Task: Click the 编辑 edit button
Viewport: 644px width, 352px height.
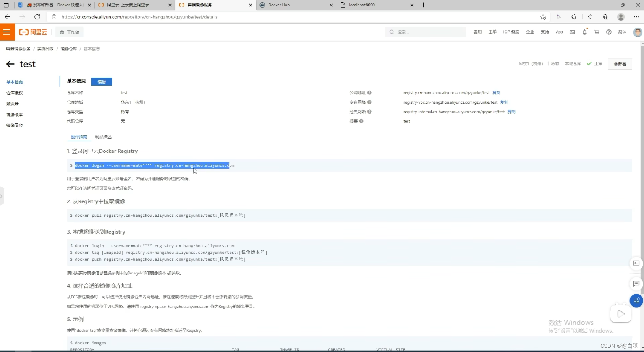Action: click(x=102, y=82)
